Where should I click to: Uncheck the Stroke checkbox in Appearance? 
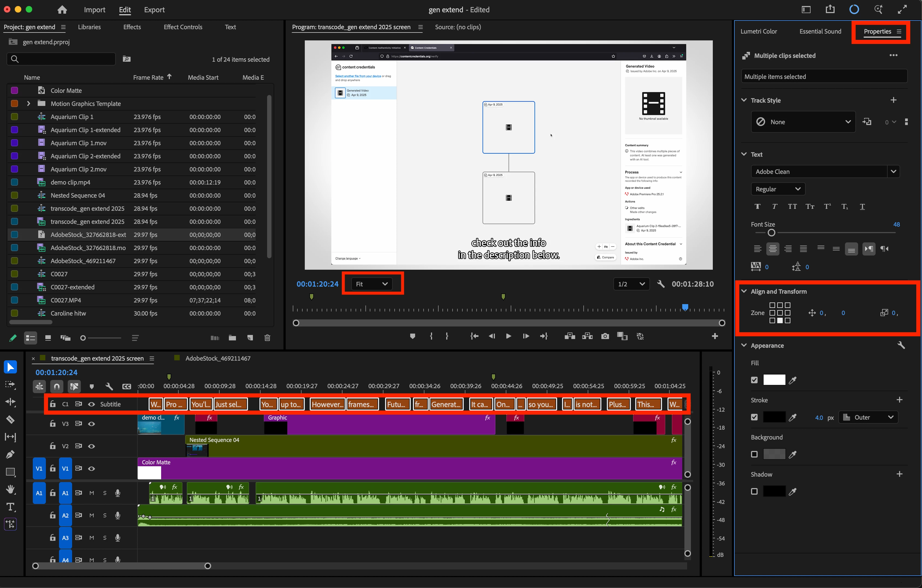pos(754,417)
